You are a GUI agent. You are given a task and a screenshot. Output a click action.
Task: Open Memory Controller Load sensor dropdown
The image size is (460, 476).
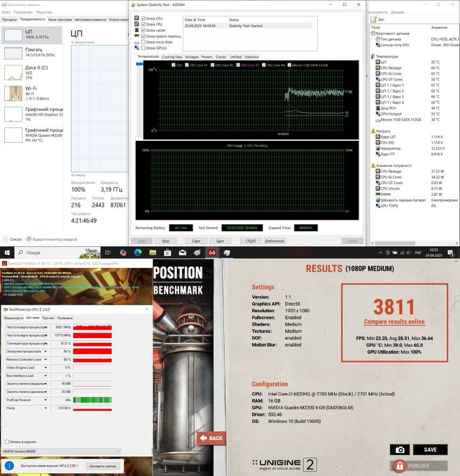pyautogui.click(x=46, y=360)
